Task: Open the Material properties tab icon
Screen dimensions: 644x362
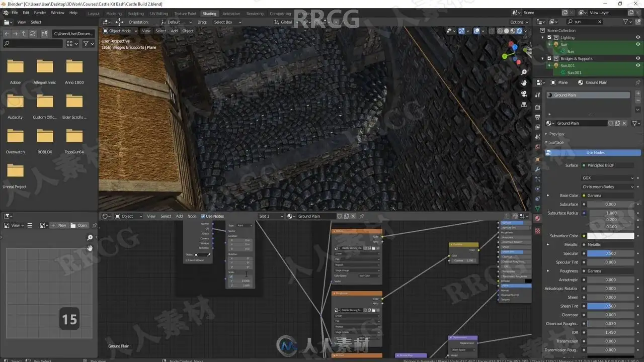Action: 537,219
